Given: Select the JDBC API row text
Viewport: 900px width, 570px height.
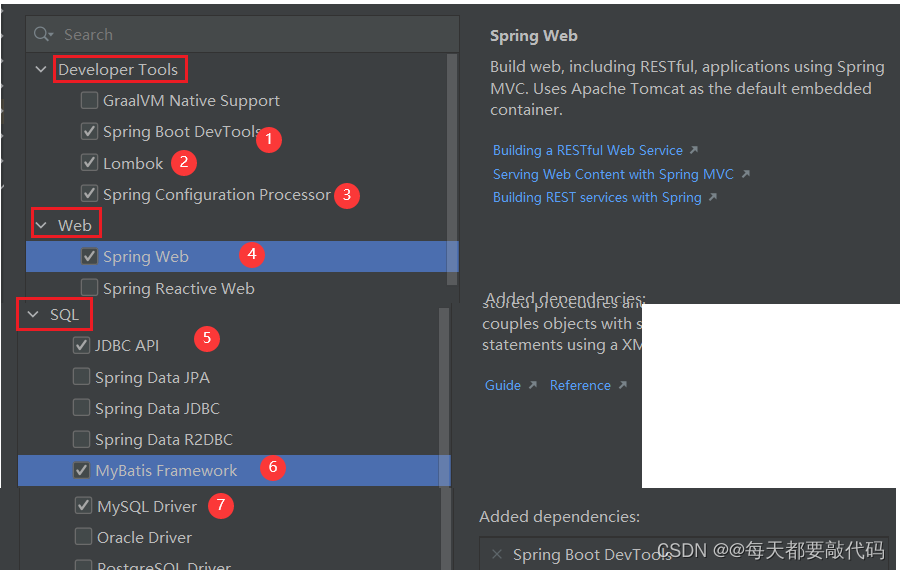Looking at the screenshot, I should [127, 346].
